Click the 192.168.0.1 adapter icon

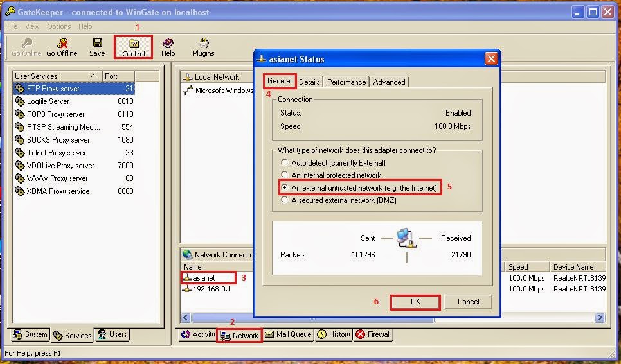click(187, 289)
